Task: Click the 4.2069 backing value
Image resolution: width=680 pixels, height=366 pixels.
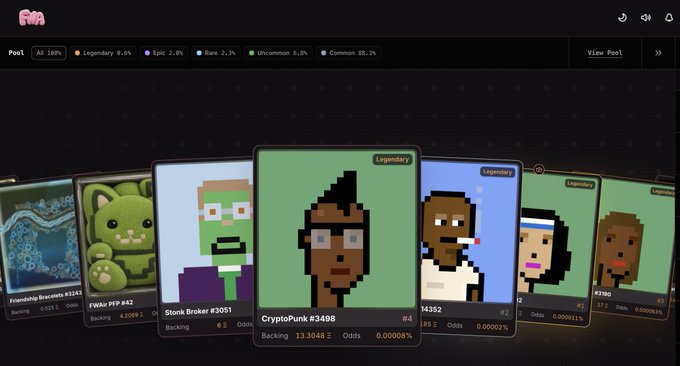Action: click(131, 315)
